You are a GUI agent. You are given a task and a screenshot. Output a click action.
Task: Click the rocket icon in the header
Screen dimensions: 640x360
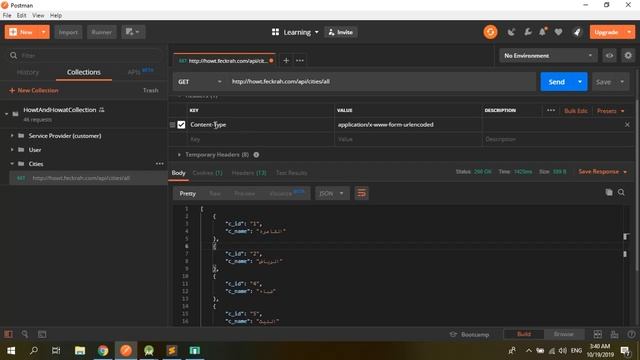click(577, 32)
